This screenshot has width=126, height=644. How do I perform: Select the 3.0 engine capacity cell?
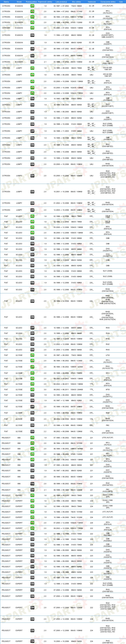point(45,390)
